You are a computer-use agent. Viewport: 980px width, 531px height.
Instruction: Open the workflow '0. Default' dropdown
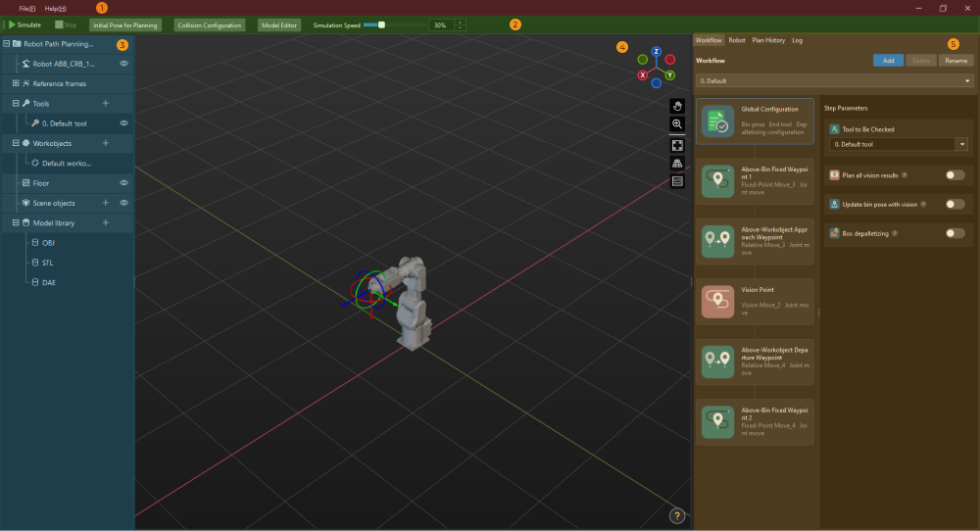pos(834,81)
